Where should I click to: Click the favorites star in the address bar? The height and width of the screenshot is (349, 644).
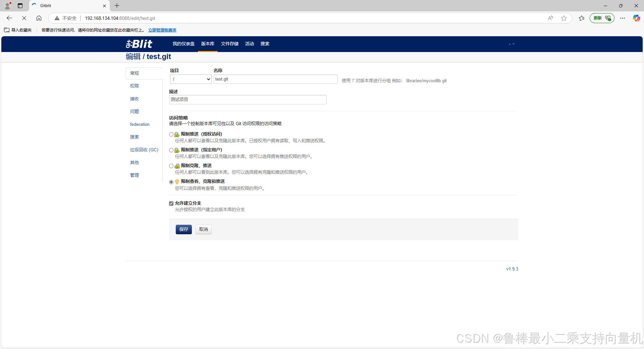(564, 18)
